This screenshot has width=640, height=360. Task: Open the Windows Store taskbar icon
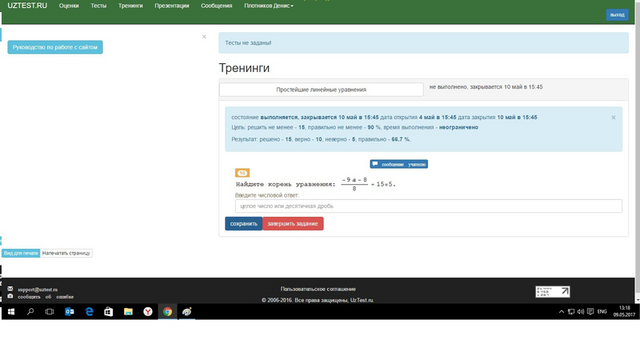coord(109,312)
